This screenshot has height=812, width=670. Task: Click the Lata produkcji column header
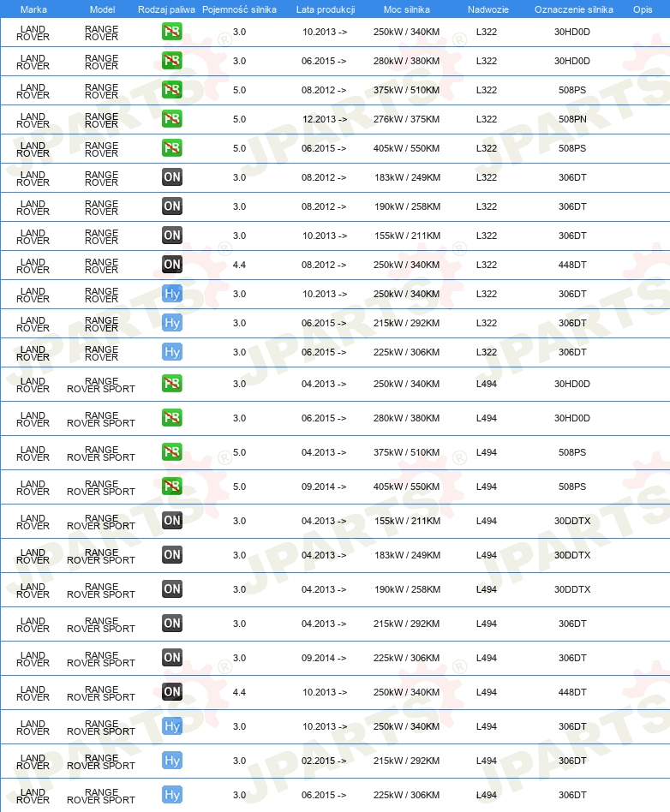[x=326, y=9]
